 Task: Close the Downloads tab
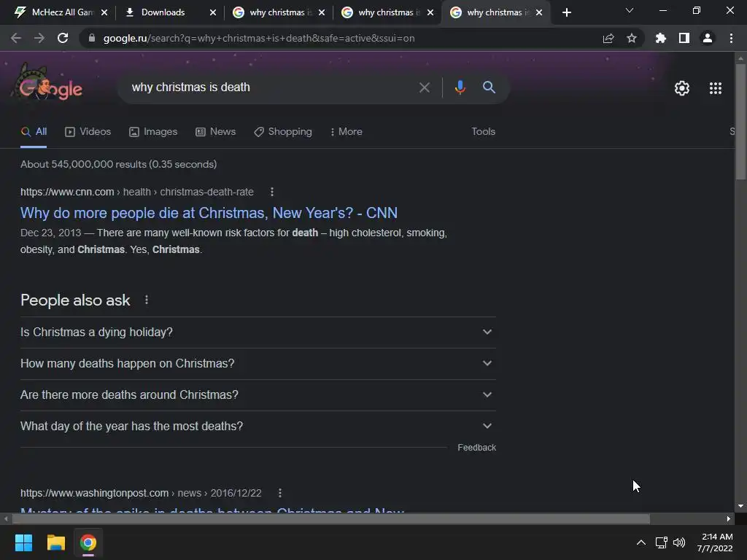[213, 12]
